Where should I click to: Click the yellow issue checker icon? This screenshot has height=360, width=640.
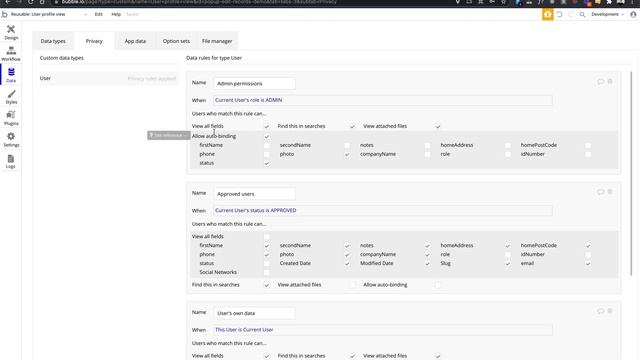point(547,14)
